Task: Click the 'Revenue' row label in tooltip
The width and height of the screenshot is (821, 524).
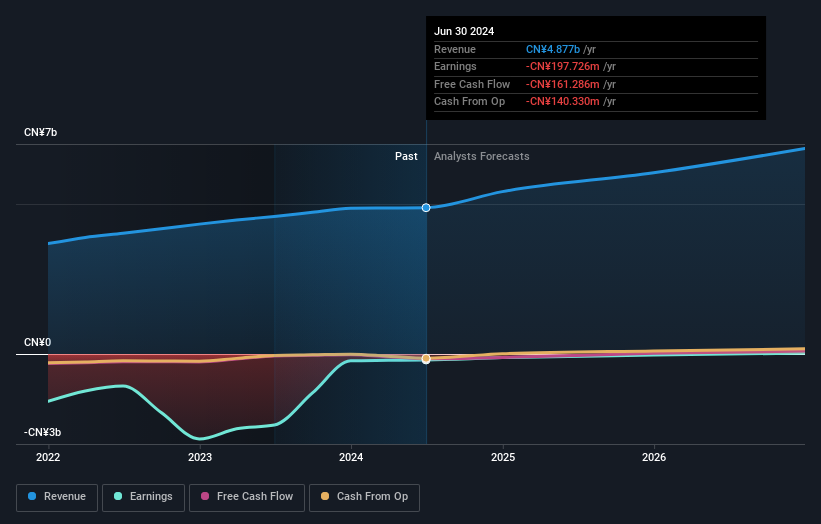Action: pyautogui.click(x=455, y=49)
